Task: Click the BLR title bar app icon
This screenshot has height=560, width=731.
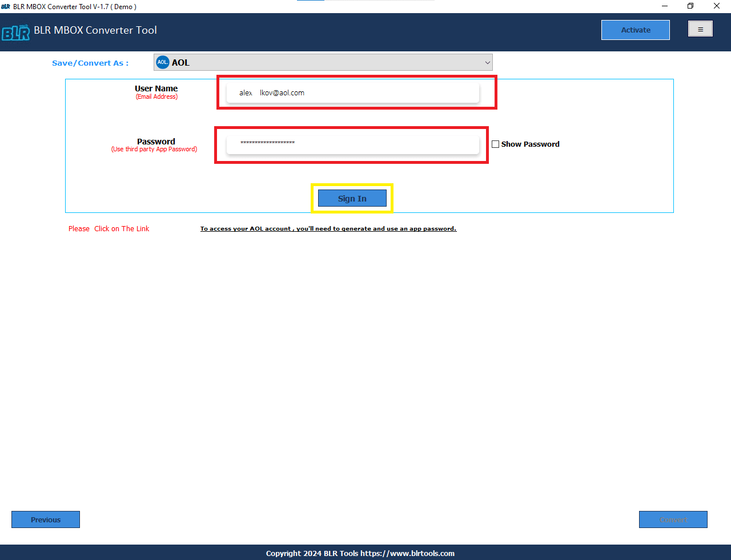Action: [6, 6]
